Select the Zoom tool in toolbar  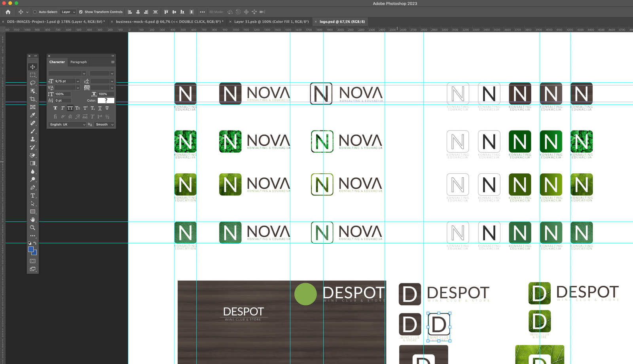pyautogui.click(x=33, y=227)
